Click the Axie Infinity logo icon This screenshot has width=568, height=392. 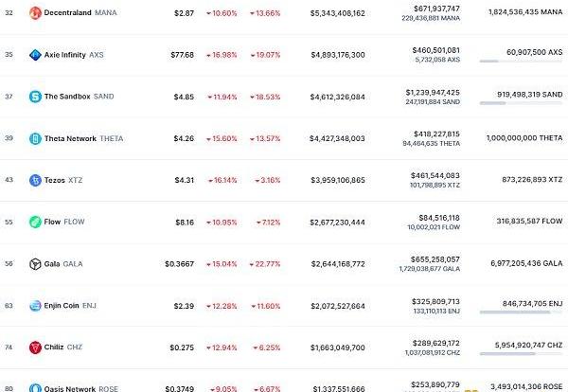click(35, 55)
